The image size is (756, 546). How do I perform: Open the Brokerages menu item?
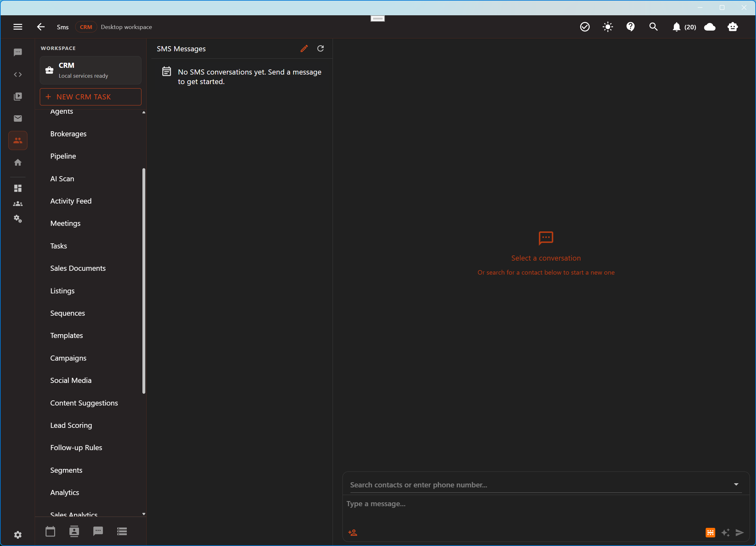click(x=68, y=134)
